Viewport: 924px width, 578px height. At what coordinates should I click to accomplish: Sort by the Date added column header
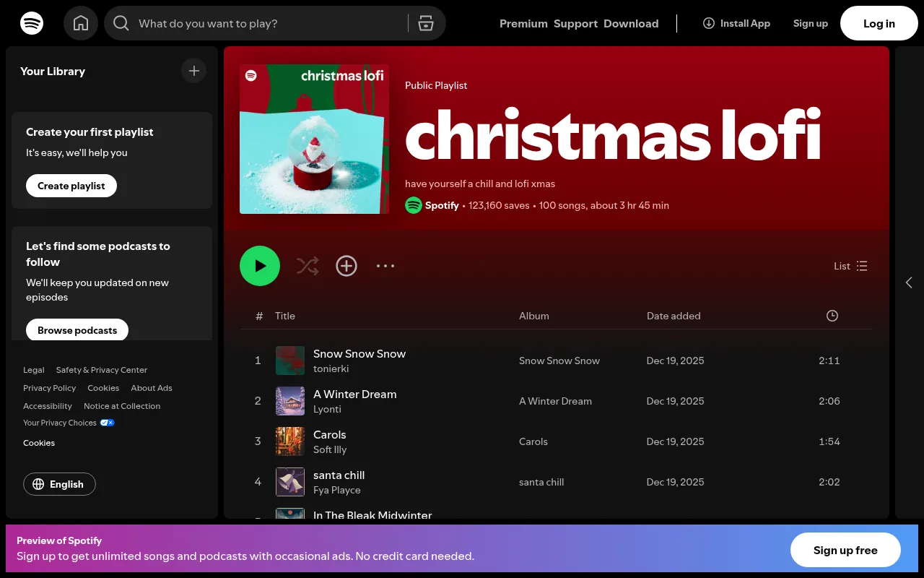coord(674,316)
